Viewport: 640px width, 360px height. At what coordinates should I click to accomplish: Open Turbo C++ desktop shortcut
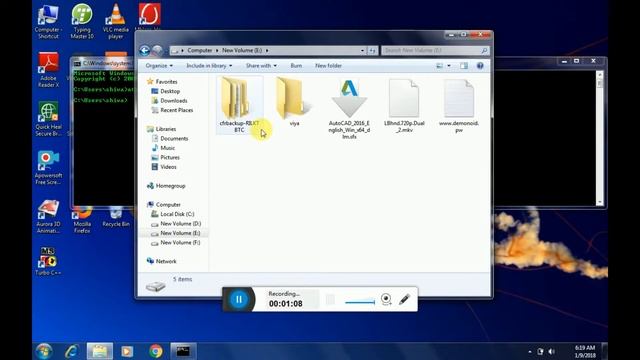48,261
